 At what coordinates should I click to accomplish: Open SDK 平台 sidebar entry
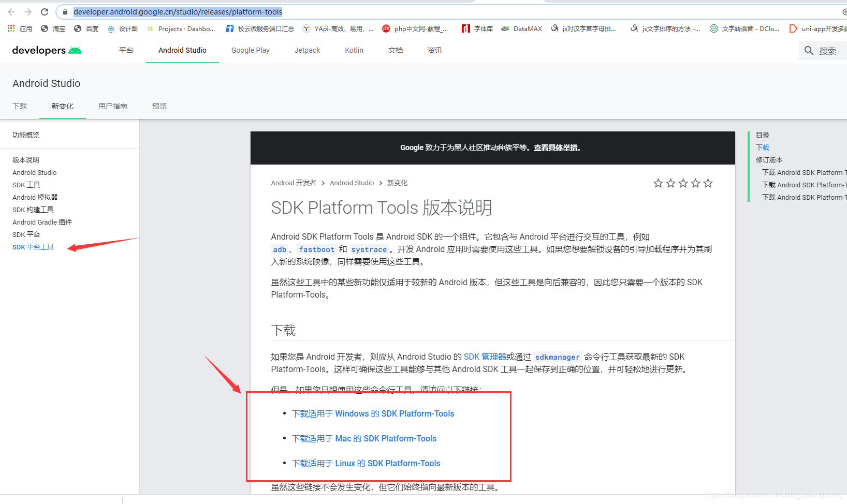tap(26, 234)
